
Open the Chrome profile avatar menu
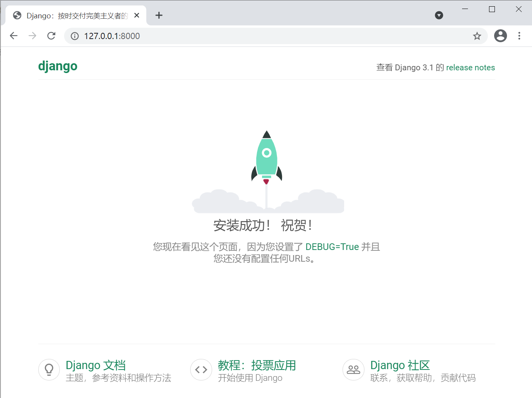click(500, 36)
